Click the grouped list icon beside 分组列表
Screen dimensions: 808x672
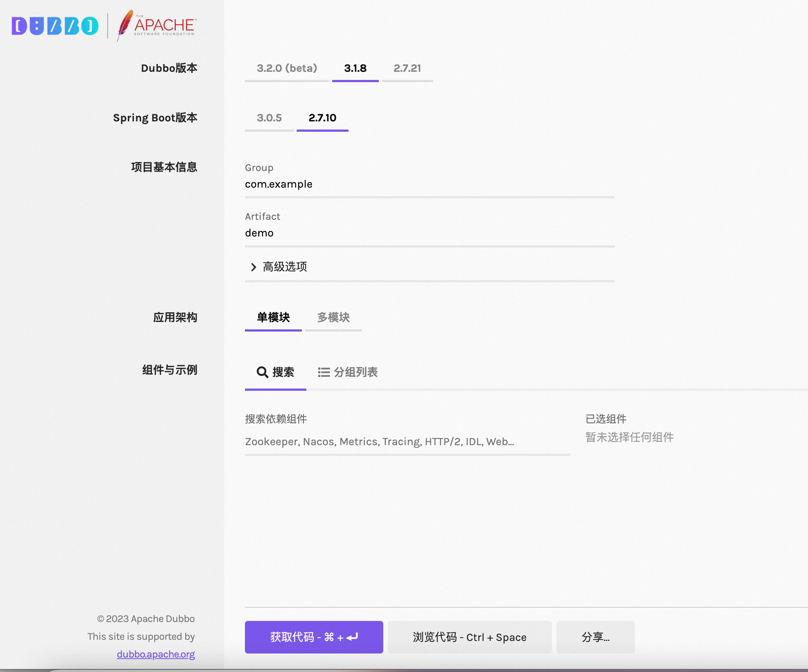coord(324,372)
